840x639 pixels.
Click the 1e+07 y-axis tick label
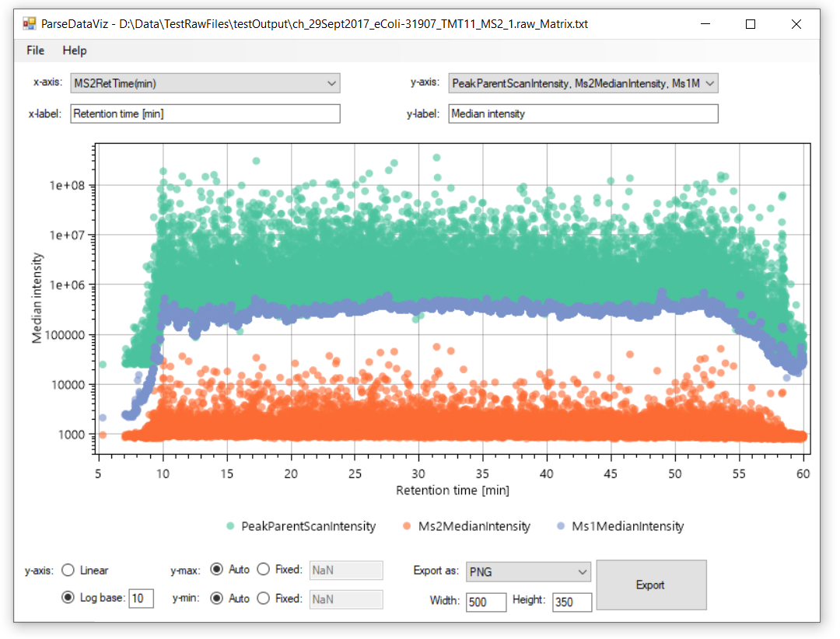[67, 235]
